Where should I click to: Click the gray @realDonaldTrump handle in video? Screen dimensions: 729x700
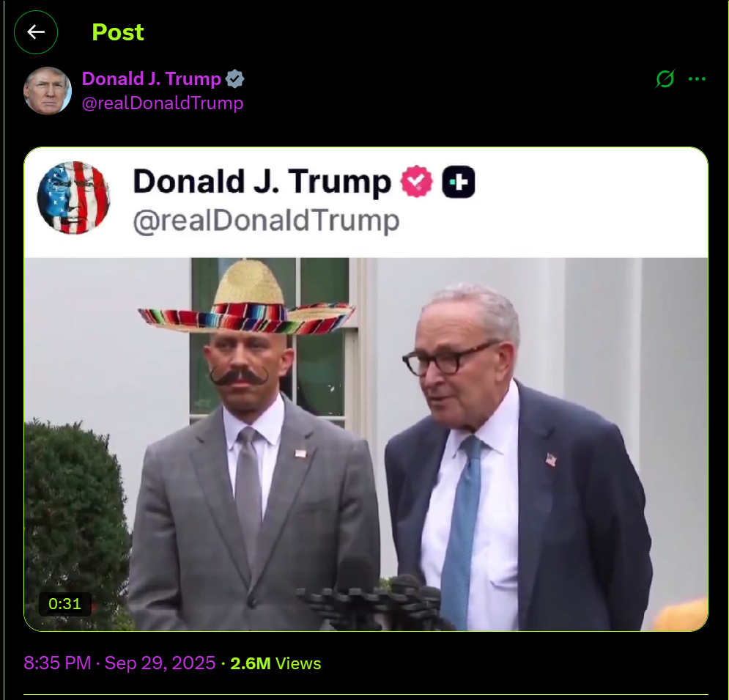pos(266,221)
